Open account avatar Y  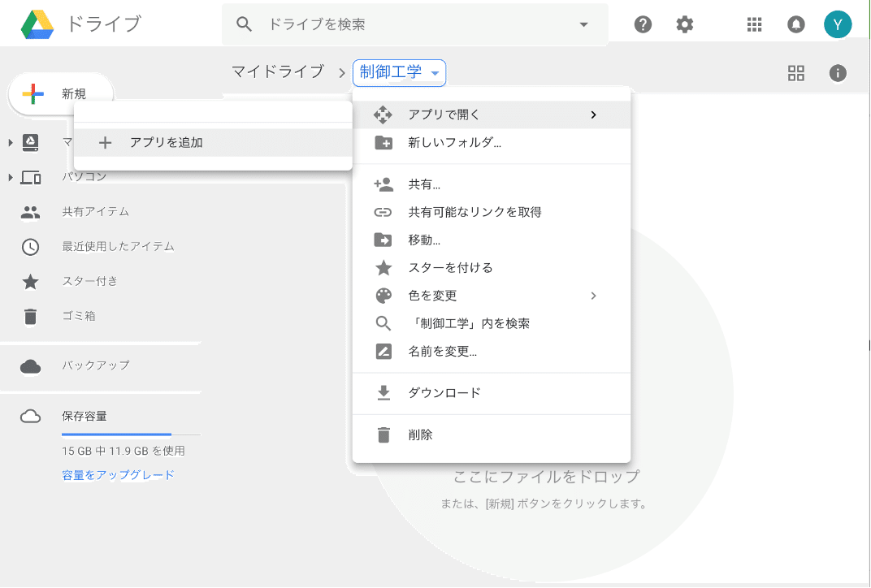(838, 24)
